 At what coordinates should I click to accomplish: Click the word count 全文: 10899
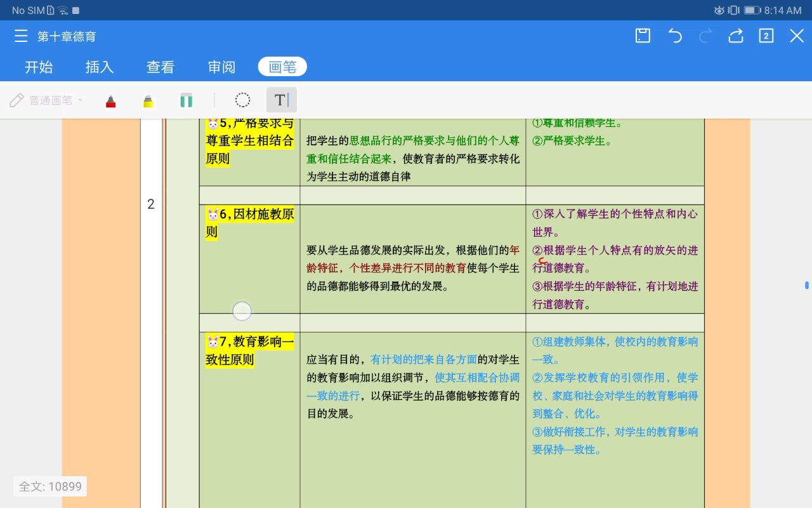click(x=50, y=486)
